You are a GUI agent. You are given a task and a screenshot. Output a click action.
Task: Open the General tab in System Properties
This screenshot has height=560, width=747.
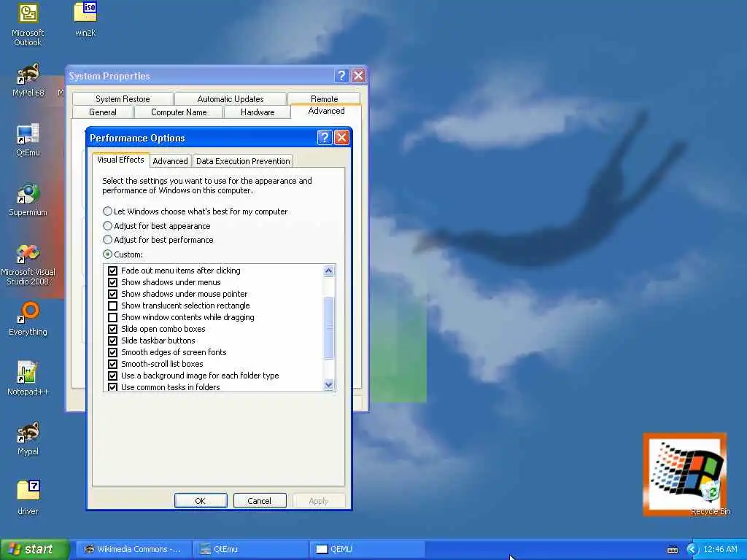click(102, 112)
